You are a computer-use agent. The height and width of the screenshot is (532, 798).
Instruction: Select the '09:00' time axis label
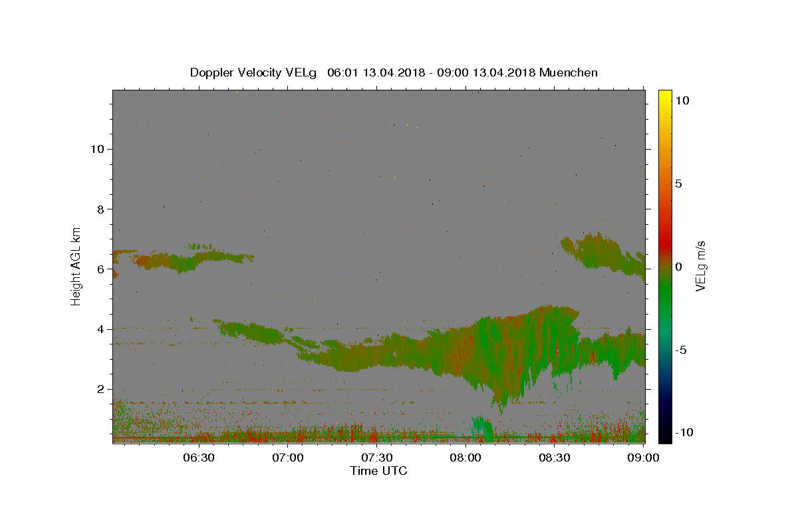pyautogui.click(x=643, y=458)
